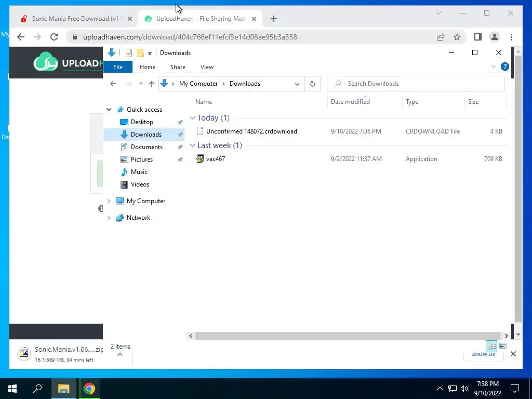This screenshot has width=532, height=399.
Task: Click Explorer forward navigation arrow
Action: pos(129,84)
